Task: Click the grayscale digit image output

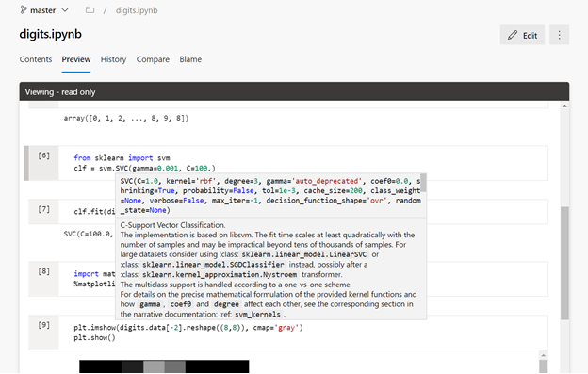Action: pyautogui.click(x=164, y=366)
